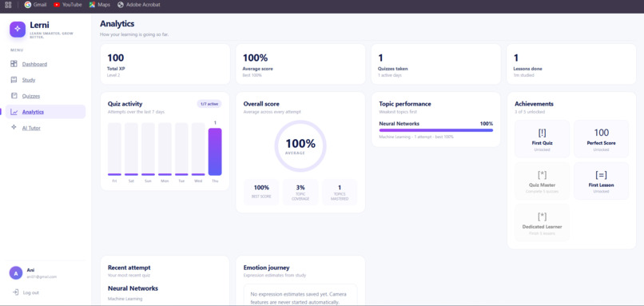Click the Lessons done card
Viewport: 644px width, 306px height.
[x=571, y=64]
